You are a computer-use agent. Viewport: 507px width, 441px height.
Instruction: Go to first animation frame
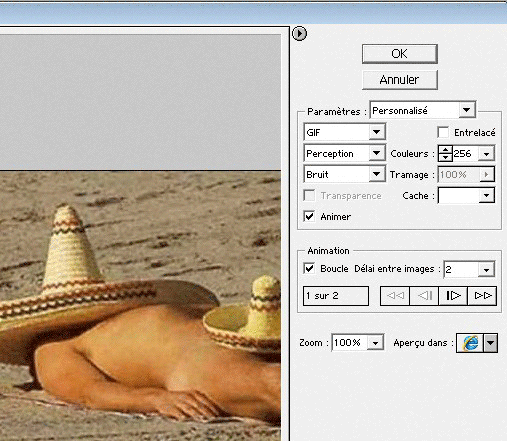coord(395,296)
